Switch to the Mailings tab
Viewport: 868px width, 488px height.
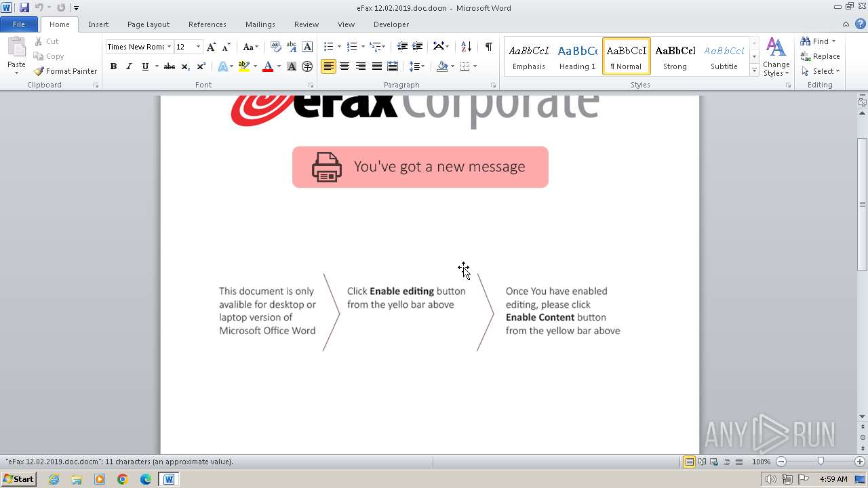click(260, 24)
